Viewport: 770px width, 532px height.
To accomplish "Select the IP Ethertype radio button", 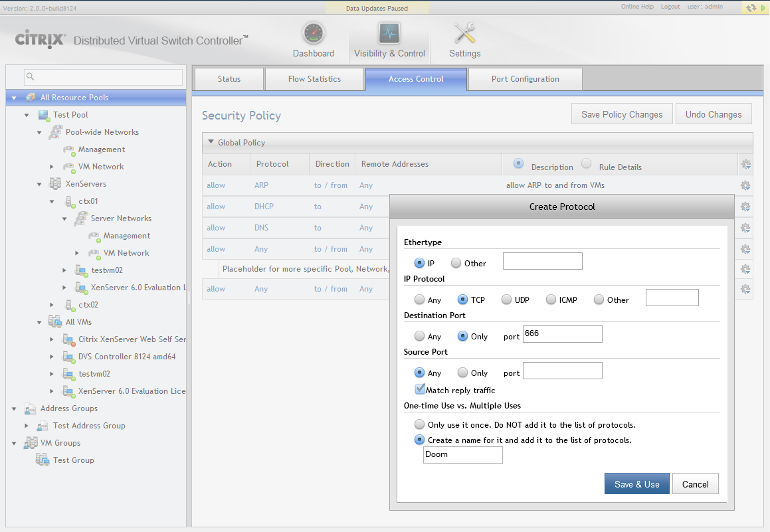I will pos(419,263).
